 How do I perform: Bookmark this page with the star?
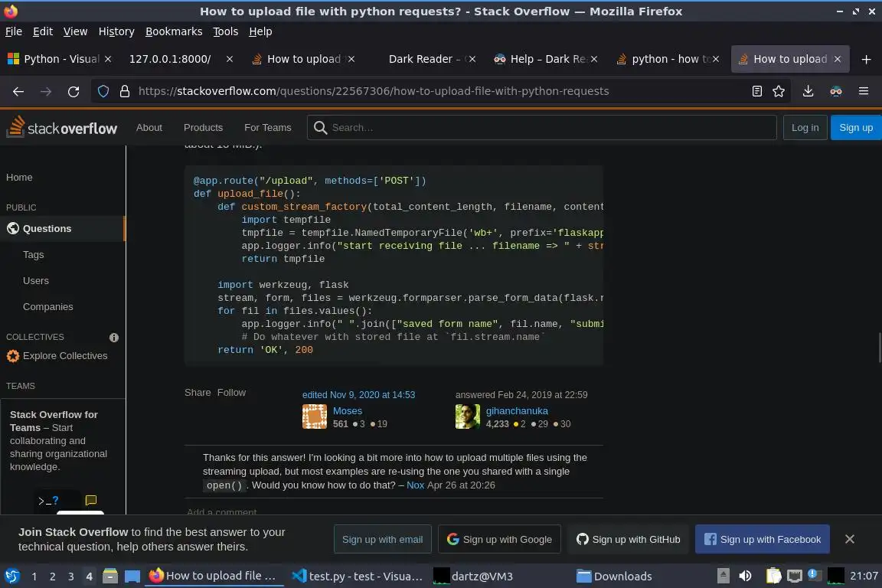coord(779,91)
